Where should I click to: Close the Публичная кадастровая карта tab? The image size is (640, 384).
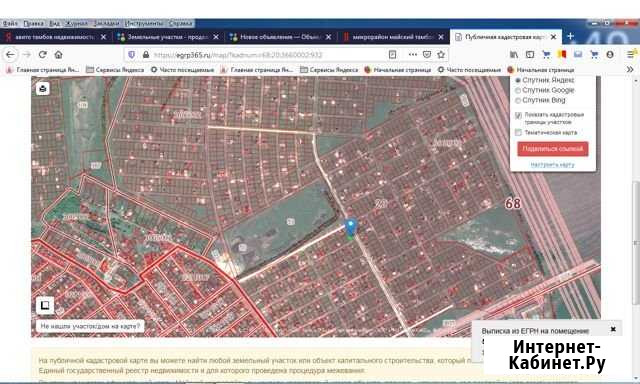click(x=553, y=37)
